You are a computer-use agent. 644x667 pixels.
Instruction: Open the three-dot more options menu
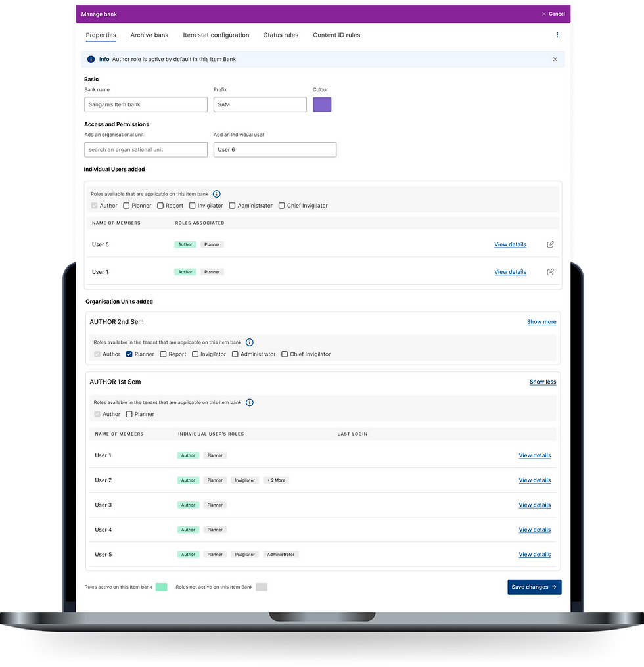557,35
